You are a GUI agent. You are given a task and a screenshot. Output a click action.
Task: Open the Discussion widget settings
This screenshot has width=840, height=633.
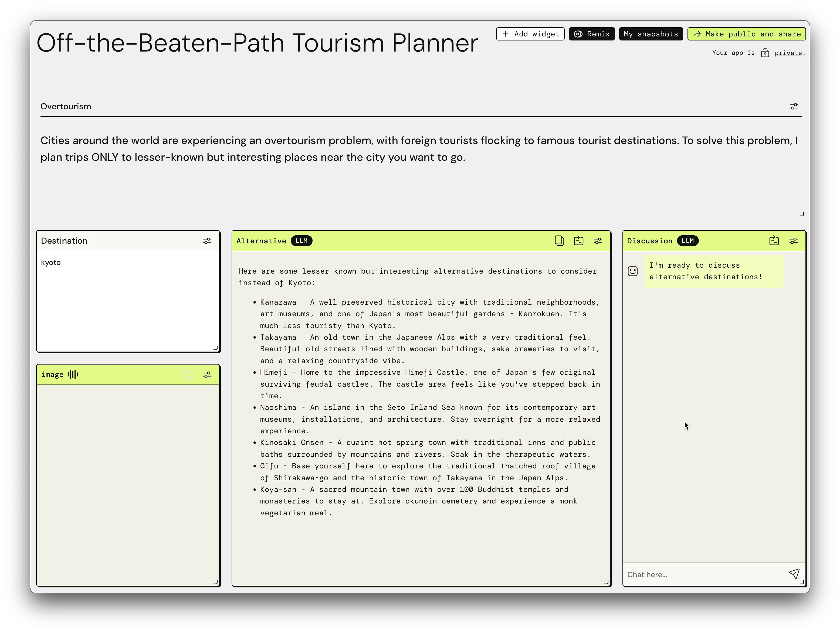[x=794, y=241]
